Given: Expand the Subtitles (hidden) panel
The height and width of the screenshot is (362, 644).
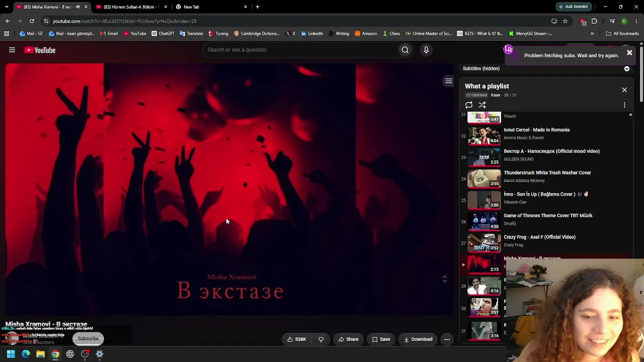Looking at the screenshot, I should 627,68.
